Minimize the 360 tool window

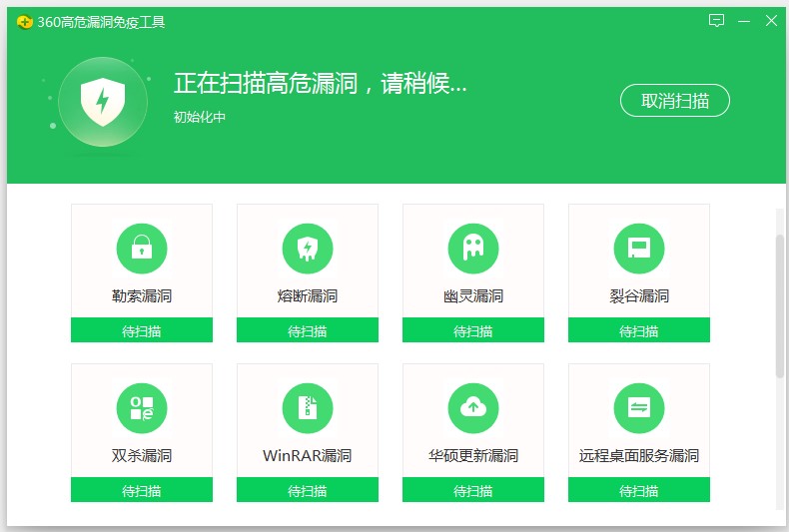743,21
